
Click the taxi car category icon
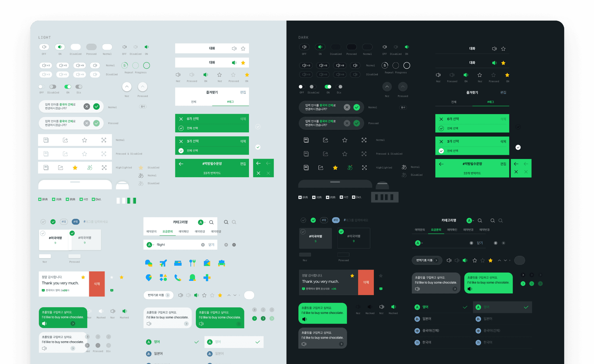pyautogui.click(x=221, y=263)
